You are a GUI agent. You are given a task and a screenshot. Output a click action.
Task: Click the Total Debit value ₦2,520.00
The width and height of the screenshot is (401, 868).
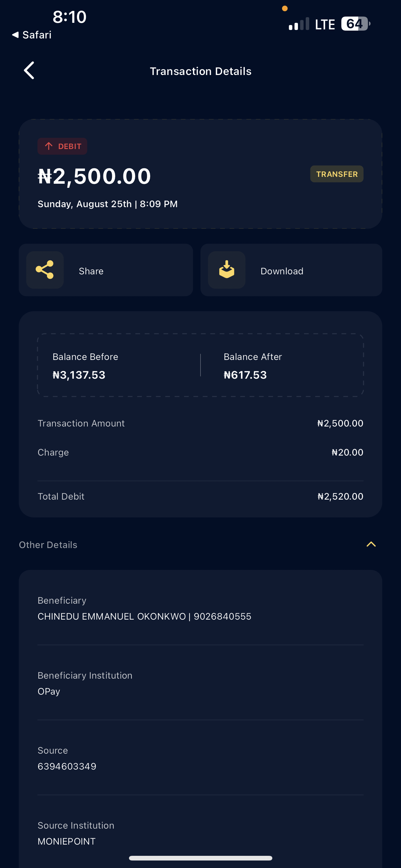coord(340,496)
